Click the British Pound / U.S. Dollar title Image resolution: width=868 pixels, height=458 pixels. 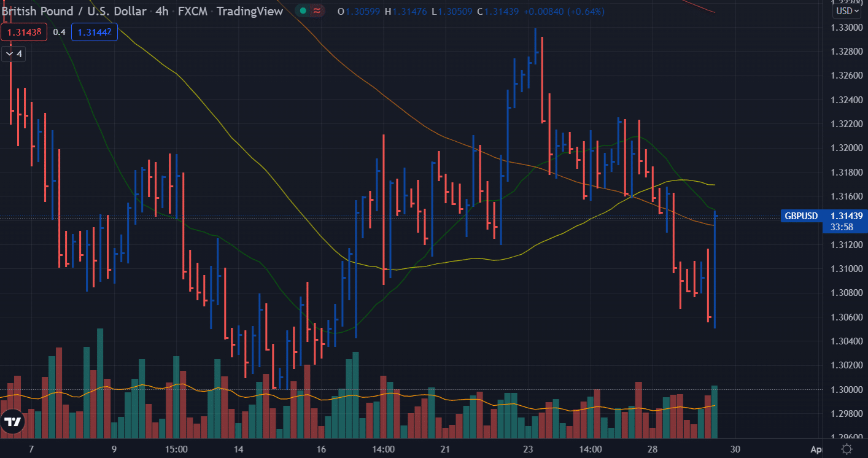74,11
